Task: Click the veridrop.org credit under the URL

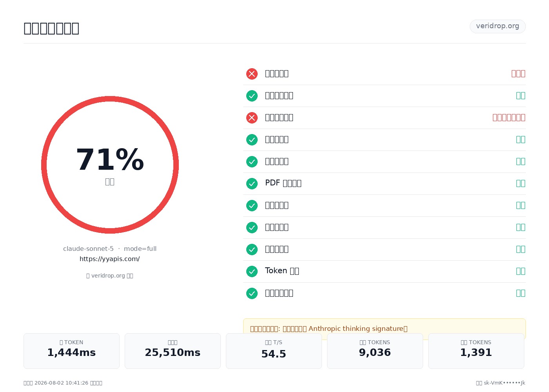Action: coord(110,276)
